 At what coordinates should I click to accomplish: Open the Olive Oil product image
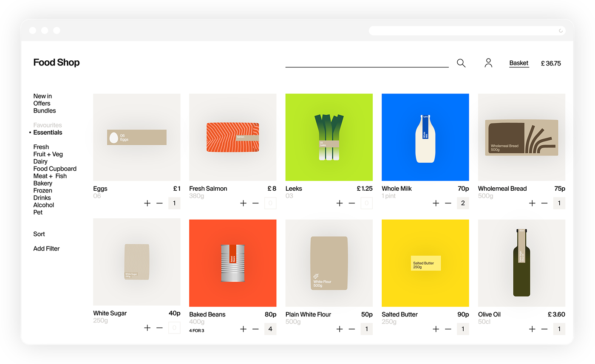click(x=521, y=263)
